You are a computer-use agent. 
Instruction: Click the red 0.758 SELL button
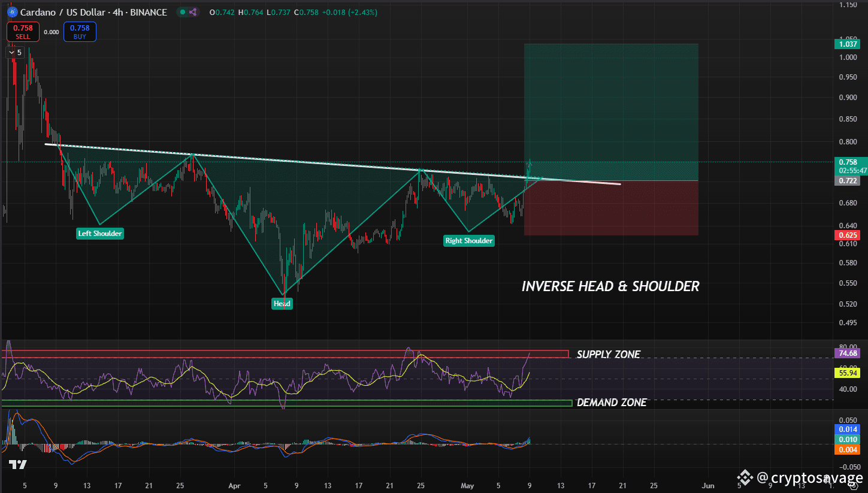point(23,32)
